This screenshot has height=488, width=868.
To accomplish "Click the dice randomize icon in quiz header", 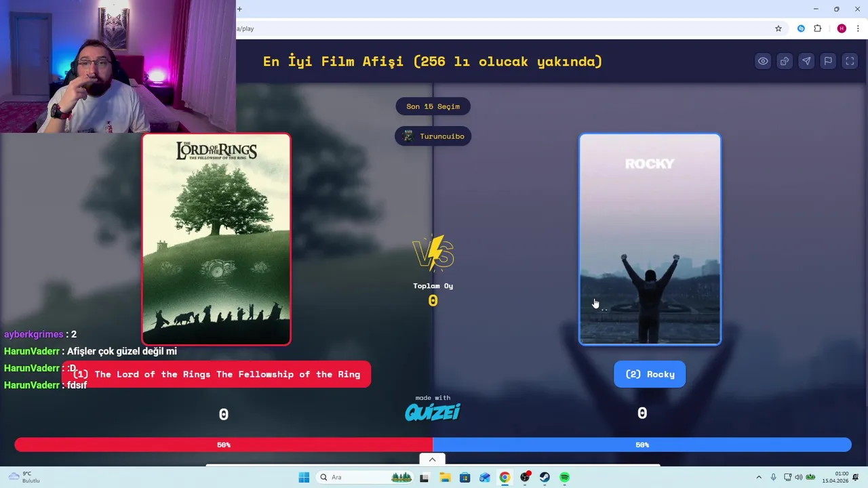I will [785, 61].
